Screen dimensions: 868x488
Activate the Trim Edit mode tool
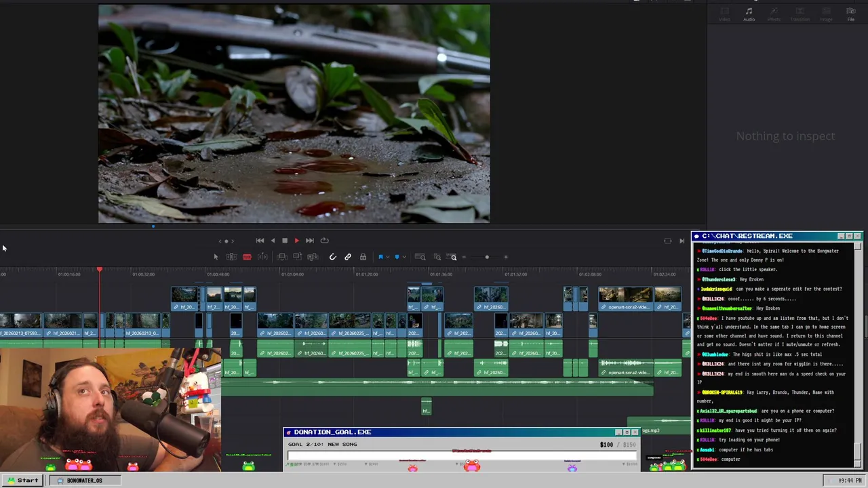coord(231,257)
